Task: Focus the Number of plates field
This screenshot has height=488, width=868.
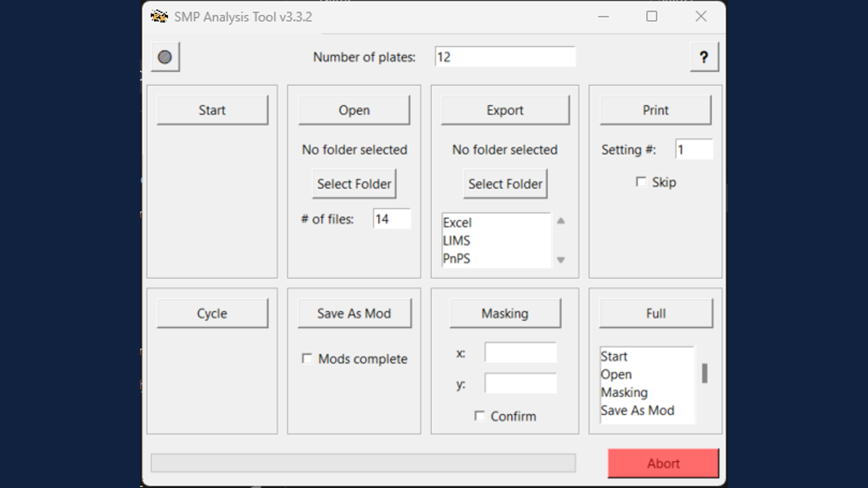Action: 504,57
